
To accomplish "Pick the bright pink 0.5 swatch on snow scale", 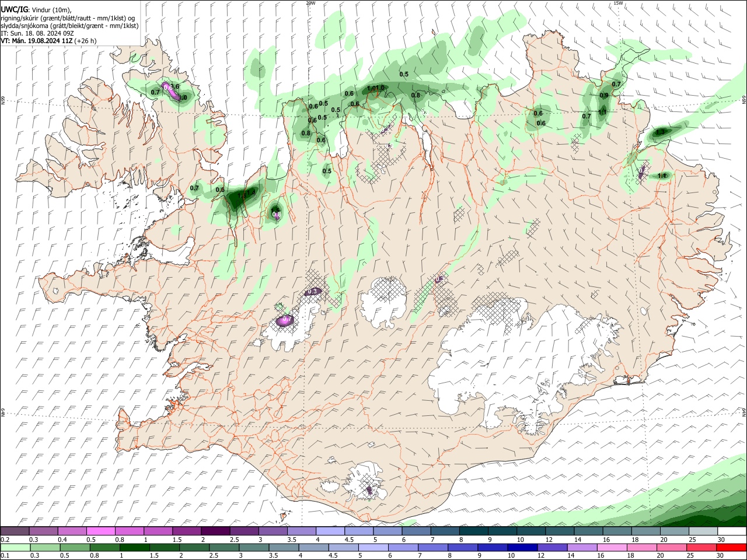I will point(101,531).
